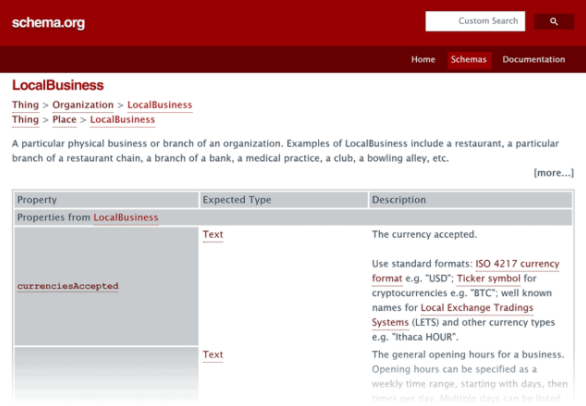
Task: Open LocalBusiness link in Properties from row
Action: click(x=126, y=218)
